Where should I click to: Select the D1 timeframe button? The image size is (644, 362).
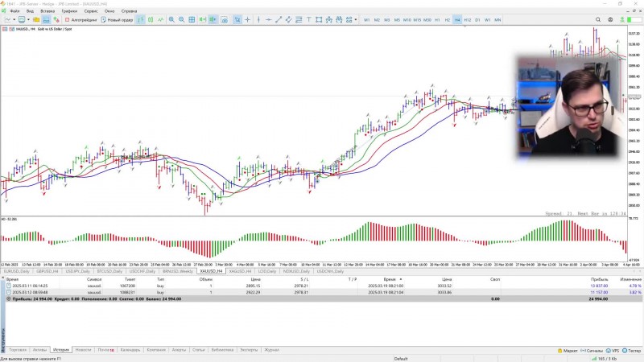tap(477, 19)
